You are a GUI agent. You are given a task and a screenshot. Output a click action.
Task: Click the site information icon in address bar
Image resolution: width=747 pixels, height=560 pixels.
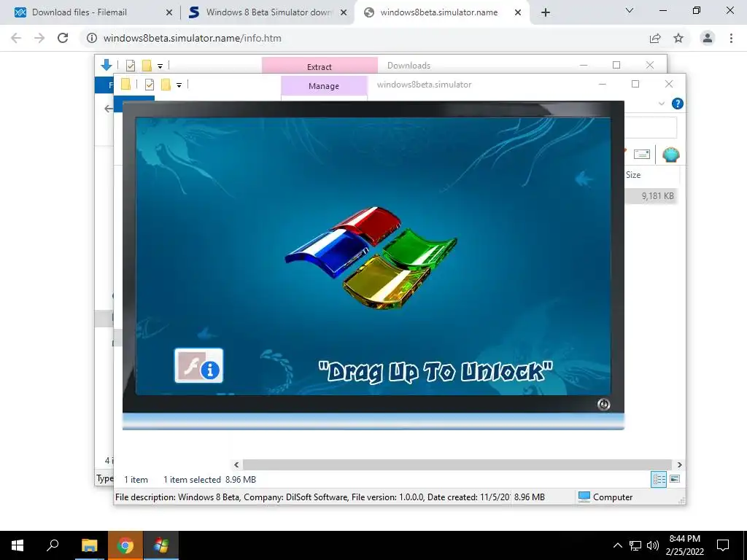tap(91, 38)
